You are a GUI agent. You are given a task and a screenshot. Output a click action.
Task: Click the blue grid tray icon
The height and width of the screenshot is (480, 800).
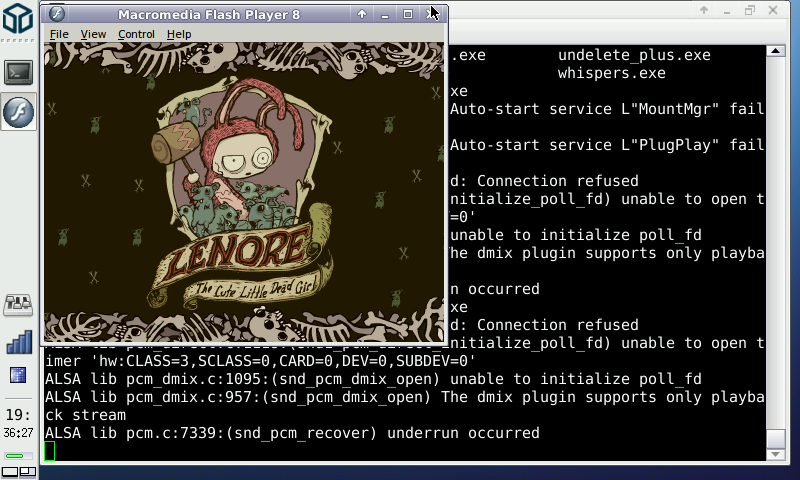click(x=18, y=375)
